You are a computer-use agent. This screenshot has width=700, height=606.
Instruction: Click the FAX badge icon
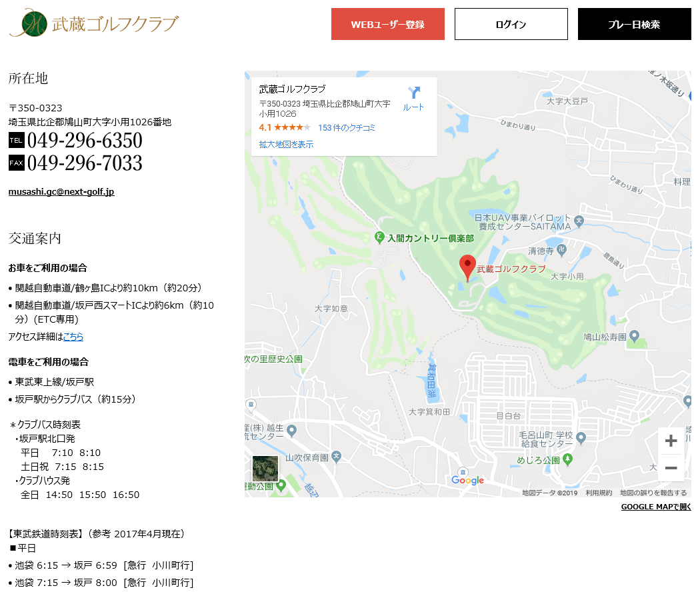pyautogui.click(x=16, y=163)
